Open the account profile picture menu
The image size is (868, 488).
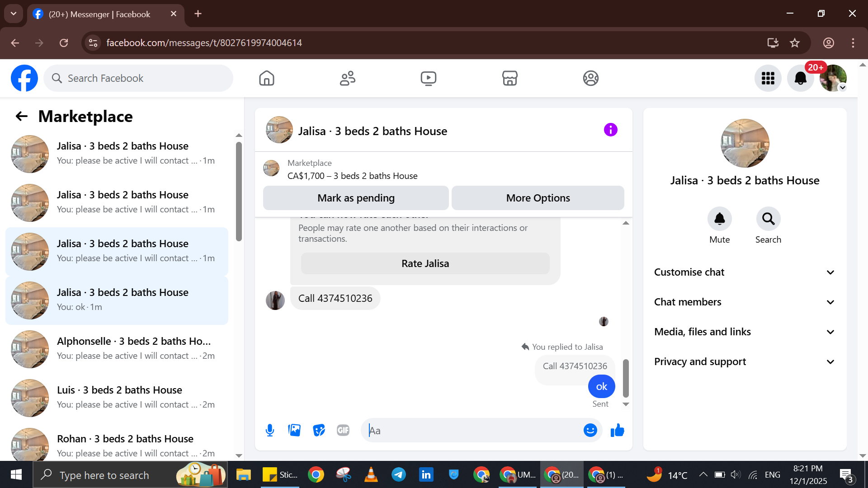coord(833,78)
